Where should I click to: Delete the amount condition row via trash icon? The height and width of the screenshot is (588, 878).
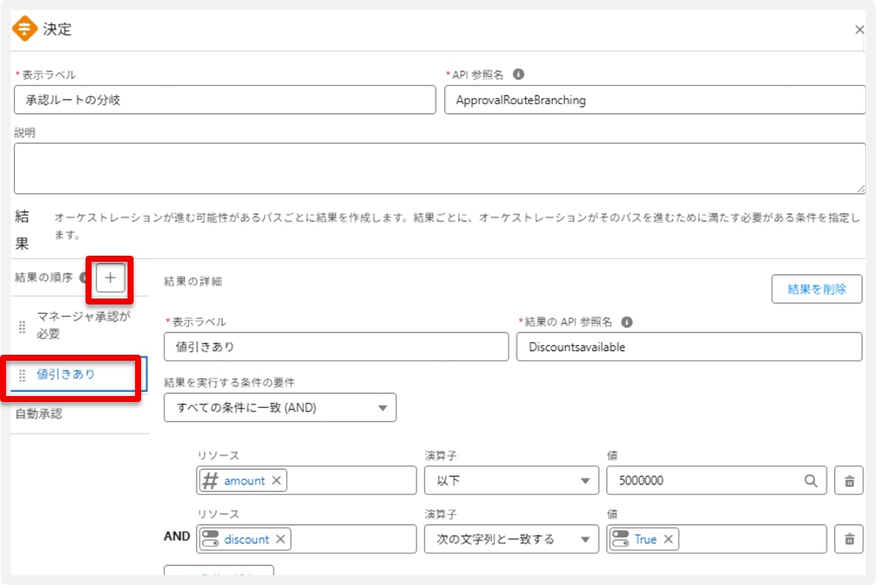[849, 481]
